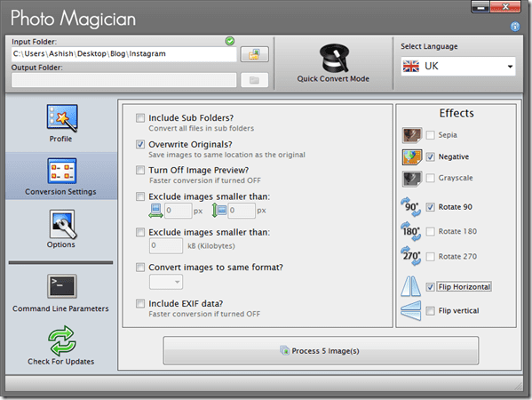Click the Process 5 Image(s) button
532x400 pixels.
(321, 350)
